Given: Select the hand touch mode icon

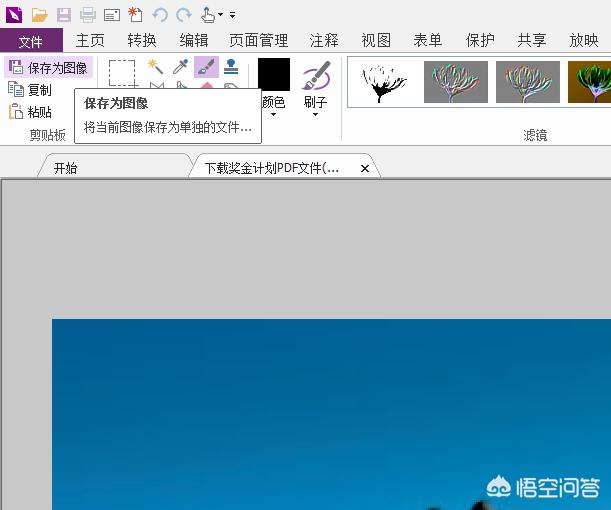Looking at the screenshot, I should pyautogui.click(x=207, y=15).
